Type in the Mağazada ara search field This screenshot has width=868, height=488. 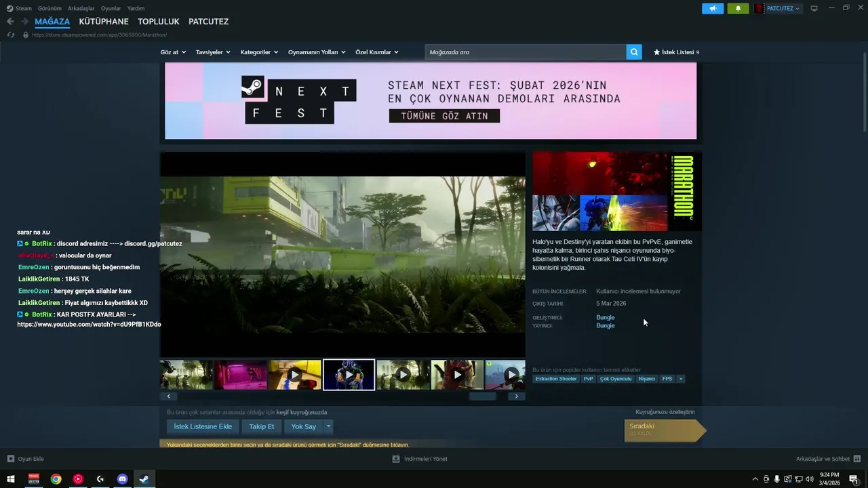526,52
